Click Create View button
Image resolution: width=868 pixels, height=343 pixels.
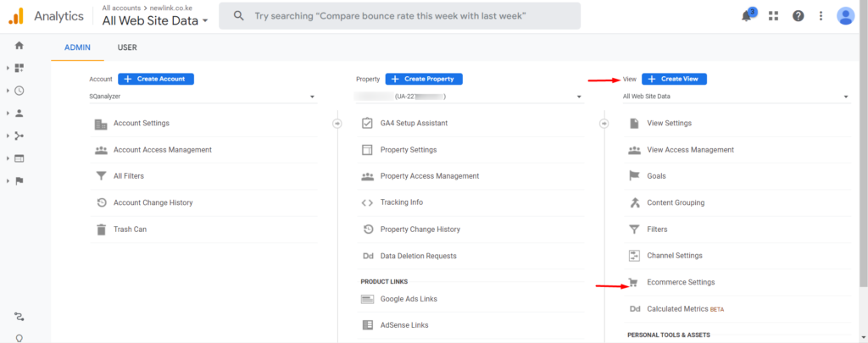pos(674,79)
